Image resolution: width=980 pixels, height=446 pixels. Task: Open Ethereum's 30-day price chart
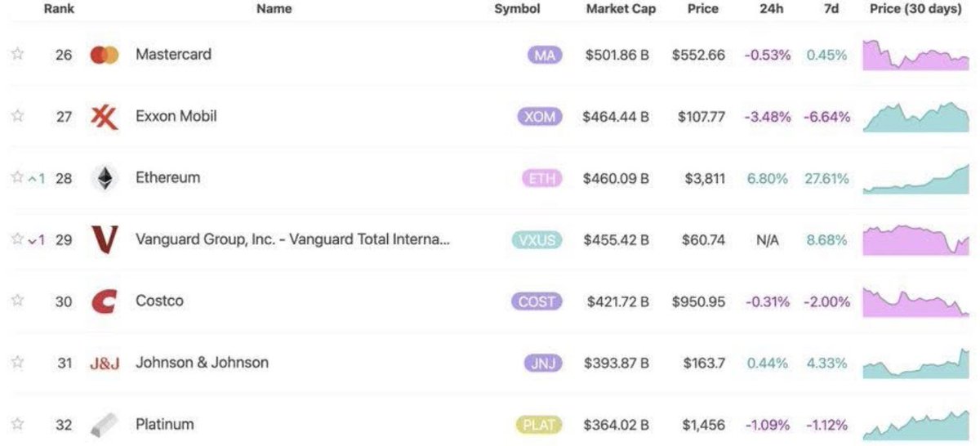pos(915,178)
